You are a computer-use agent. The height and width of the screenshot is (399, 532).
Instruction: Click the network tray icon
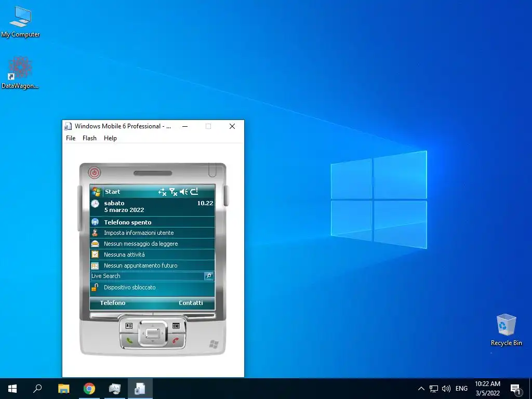(x=434, y=389)
